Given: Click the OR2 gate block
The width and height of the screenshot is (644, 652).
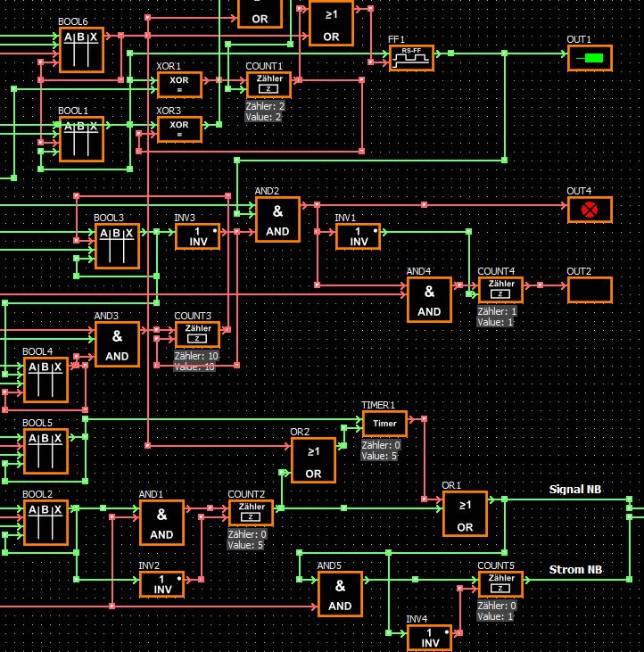Looking at the screenshot, I should point(313,460).
